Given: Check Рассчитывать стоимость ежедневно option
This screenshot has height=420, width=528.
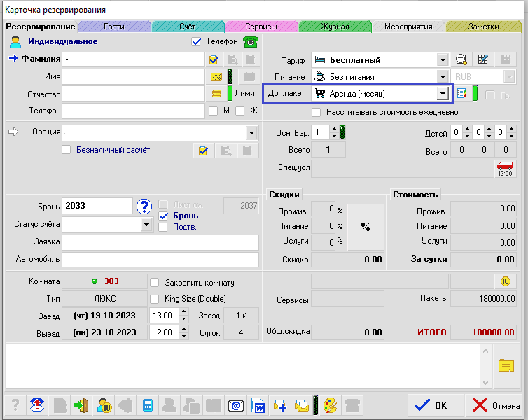Looking at the screenshot, I should (x=317, y=112).
